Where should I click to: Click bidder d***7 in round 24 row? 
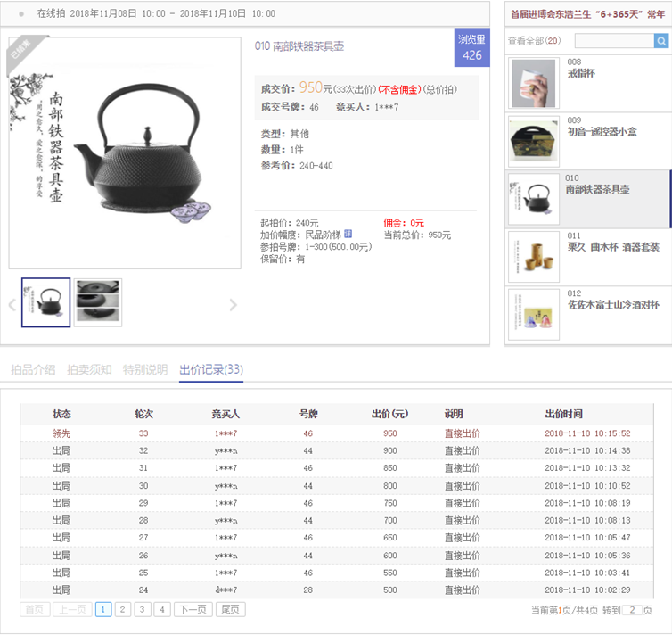coord(225,590)
